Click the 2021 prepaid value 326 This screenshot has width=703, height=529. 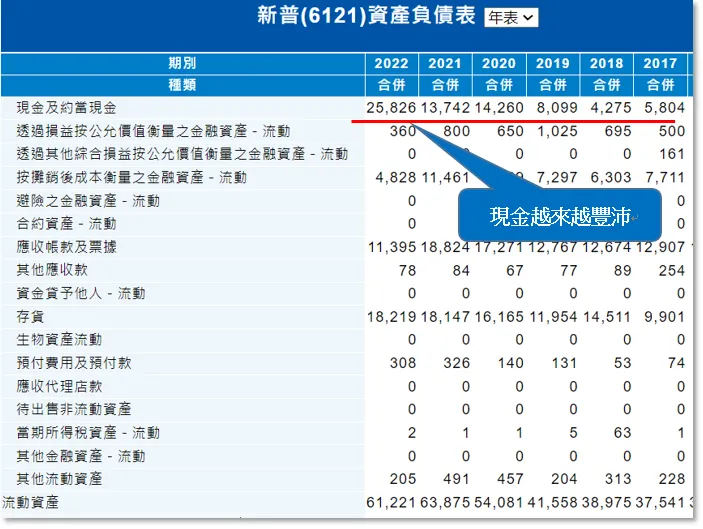click(x=456, y=363)
